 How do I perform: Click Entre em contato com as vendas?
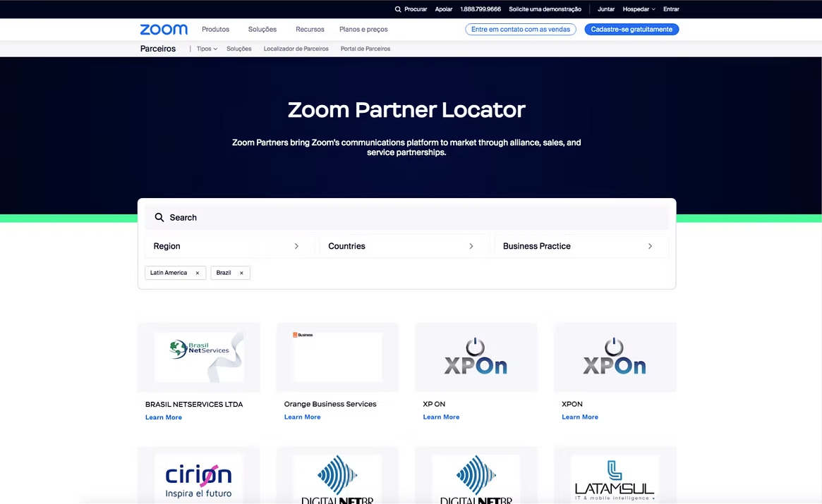521,30
